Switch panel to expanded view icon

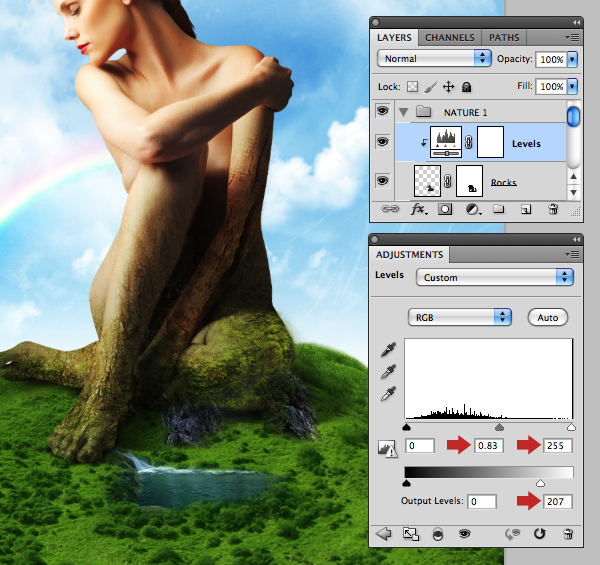411,534
